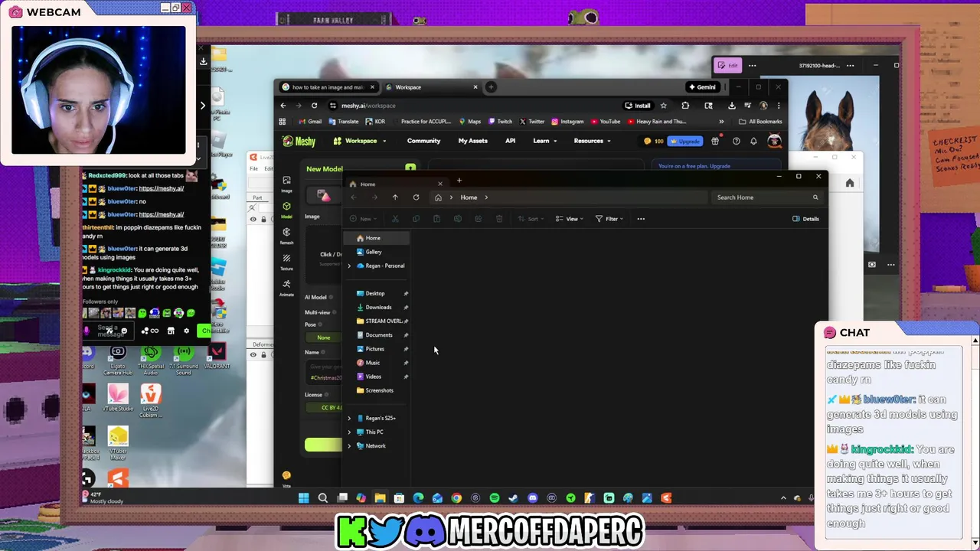Open Community in Meshy menu
Viewport: 980px width, 551px height.
[x=423, y=141]
